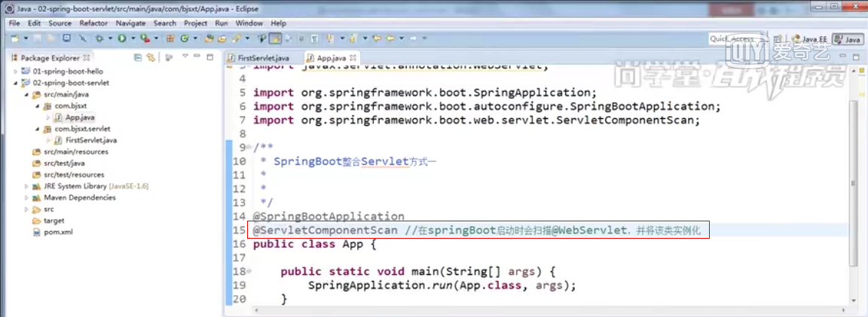Open the Project menu

195,23
